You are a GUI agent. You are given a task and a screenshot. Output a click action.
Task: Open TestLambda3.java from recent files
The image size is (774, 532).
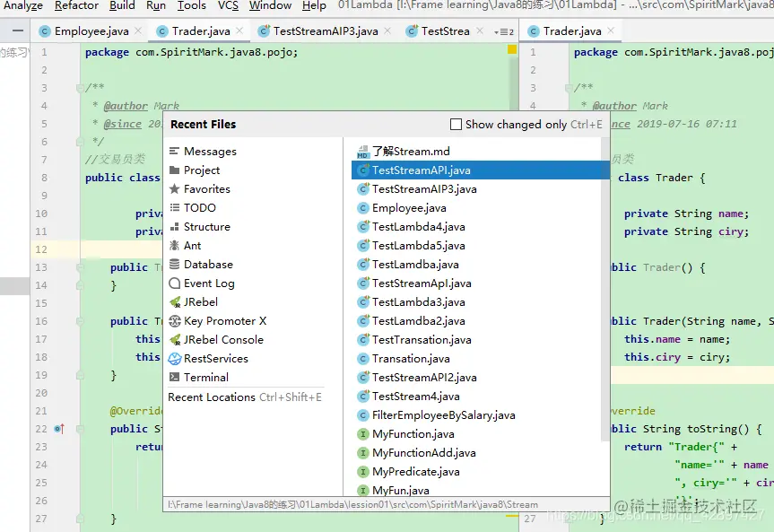point(477,301)
